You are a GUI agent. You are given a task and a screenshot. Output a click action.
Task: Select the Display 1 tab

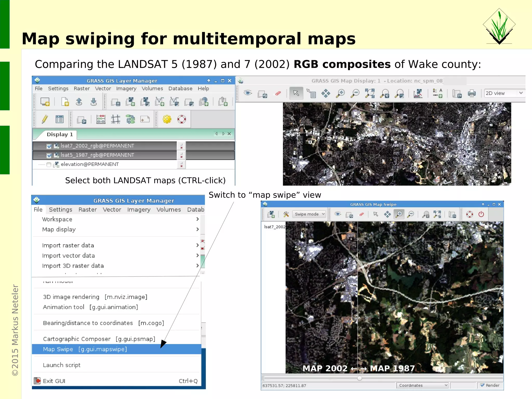tap(59, 134)
